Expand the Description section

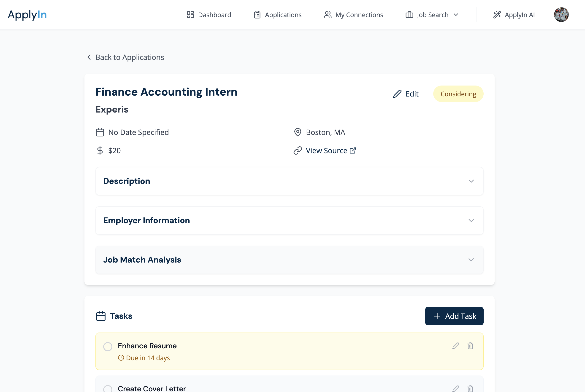pyautogui.click(x=471, y=181)
